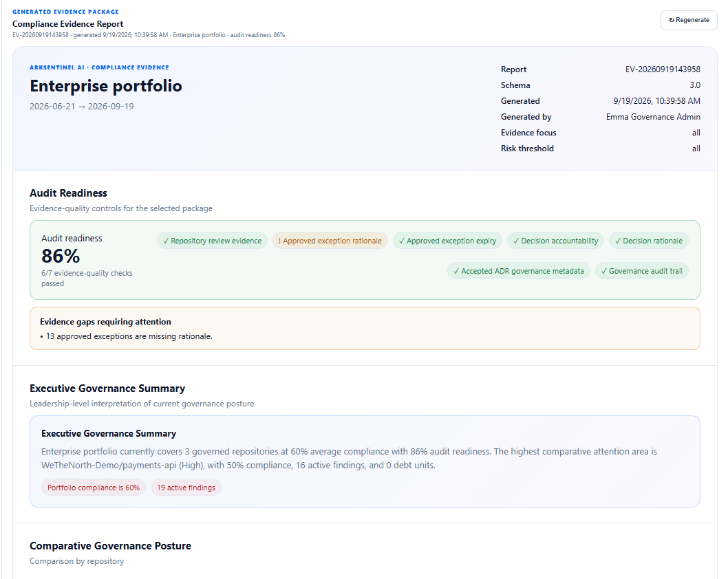Click the date range 2026-06-21 → 2026-09-19
Screen dimensions: 728x579
[x=82, y=107]
